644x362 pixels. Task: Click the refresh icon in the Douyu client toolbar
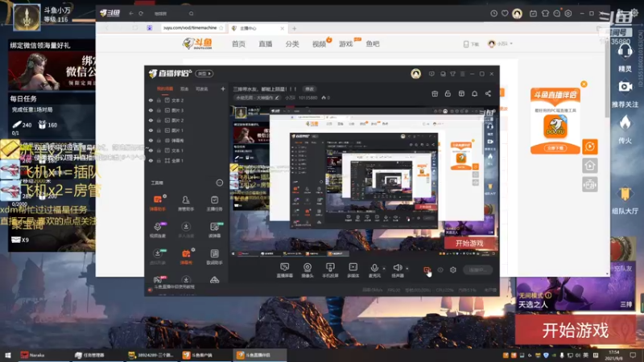141,14
